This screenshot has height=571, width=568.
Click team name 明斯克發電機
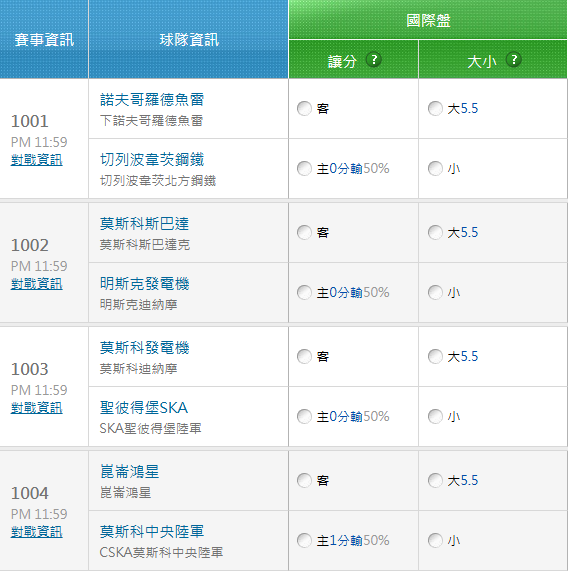145,284
